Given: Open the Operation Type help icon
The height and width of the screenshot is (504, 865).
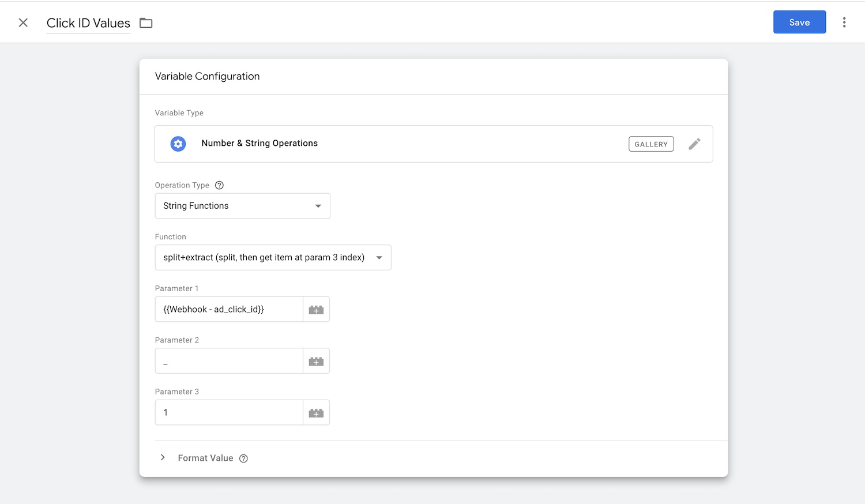Looking at the screenshot, I should (219, 185).
